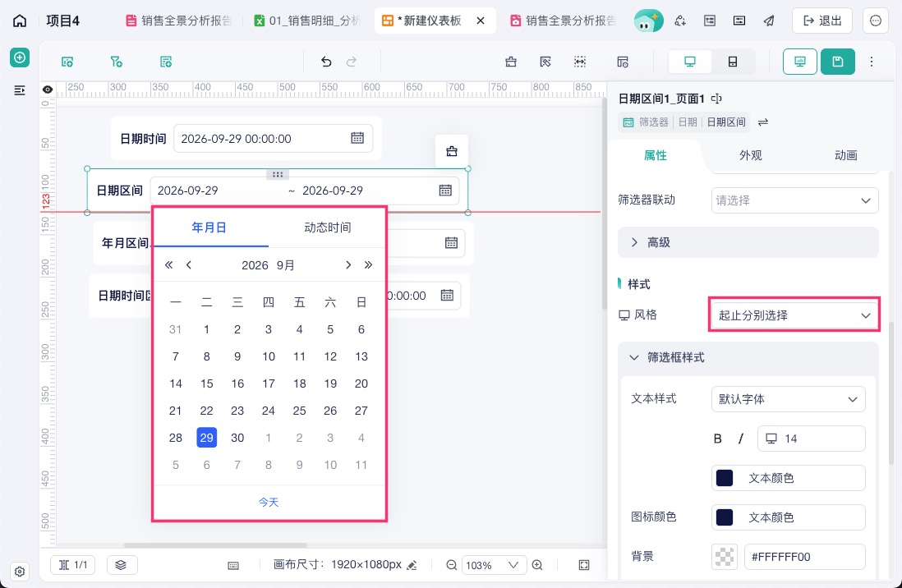Image resolution: width=902 pixels, height=588 pixels.
Task: Click the 今天 link in the calendar
Action: click(269, 503)
